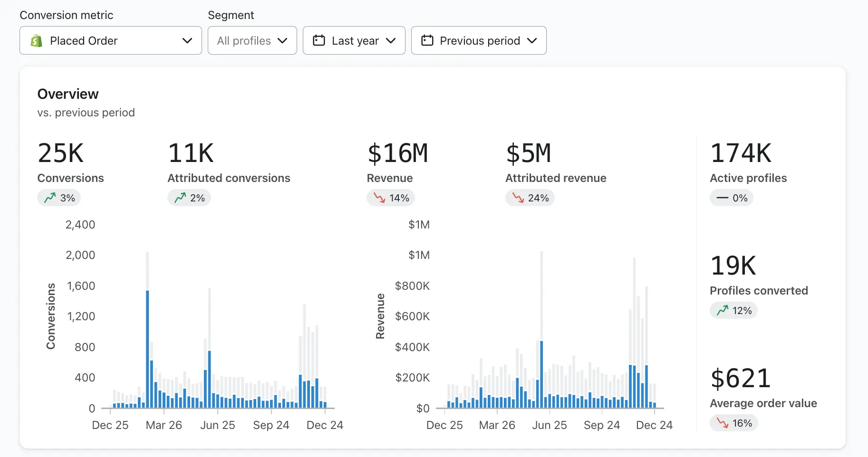Open the Previous period comparison dropdown
Viewport: 868px width, 457px height.
coord(478,40)
